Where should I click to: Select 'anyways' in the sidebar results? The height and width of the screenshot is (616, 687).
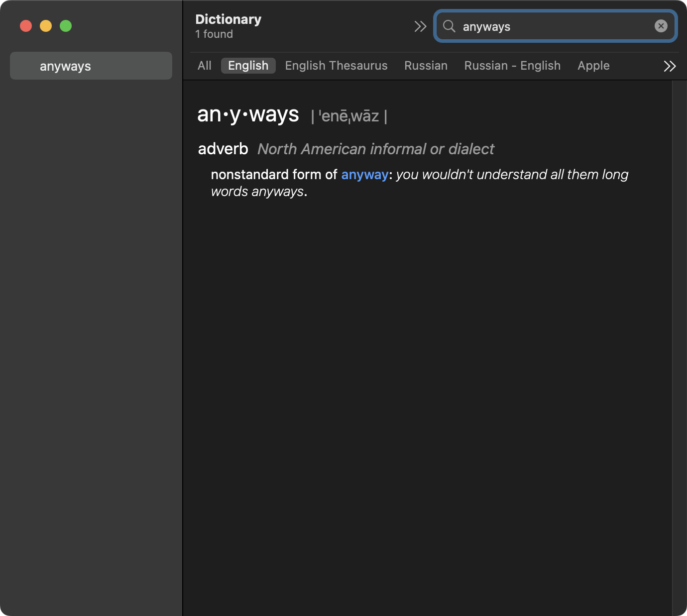91,66
